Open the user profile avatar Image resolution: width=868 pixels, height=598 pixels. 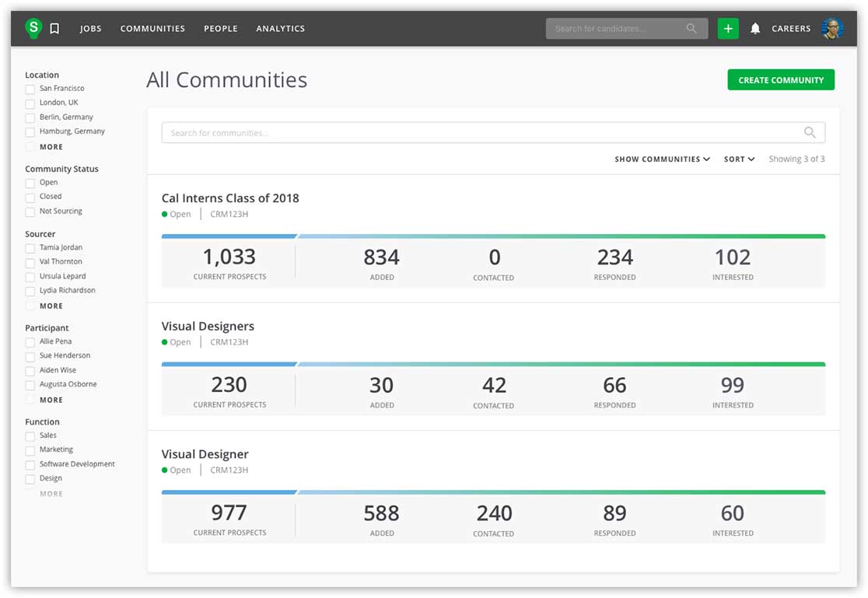tap(832, 29)
